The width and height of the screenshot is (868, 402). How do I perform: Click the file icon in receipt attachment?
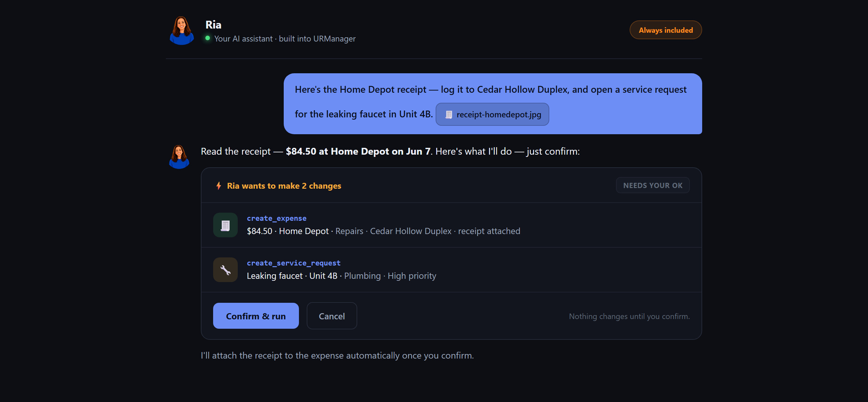pos(449,115)
